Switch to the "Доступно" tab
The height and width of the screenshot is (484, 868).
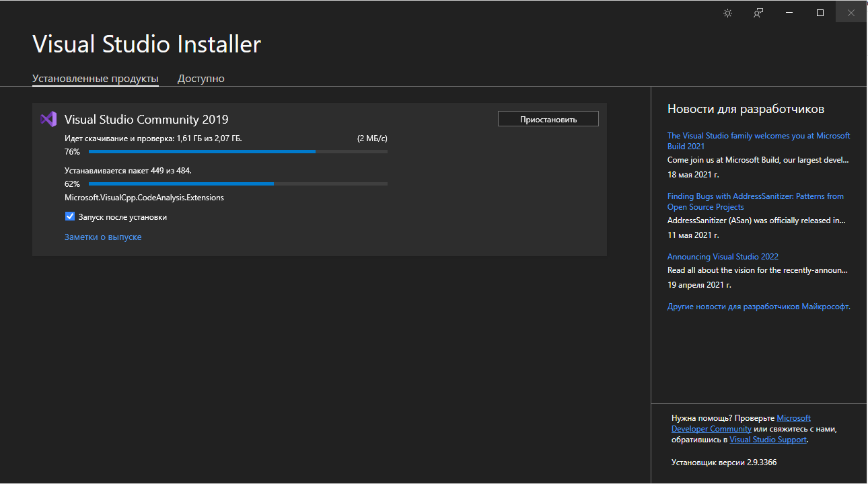(201, 79)
